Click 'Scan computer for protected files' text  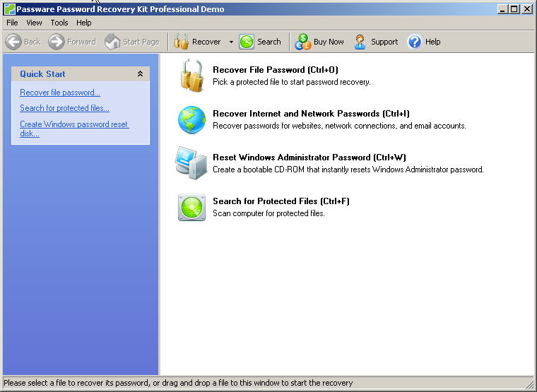coord(268,213)
